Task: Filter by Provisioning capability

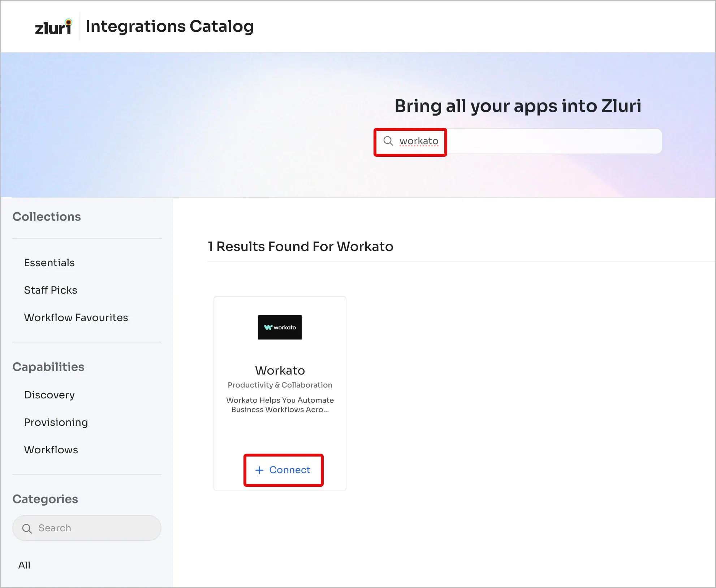Action: pos(56,422)
